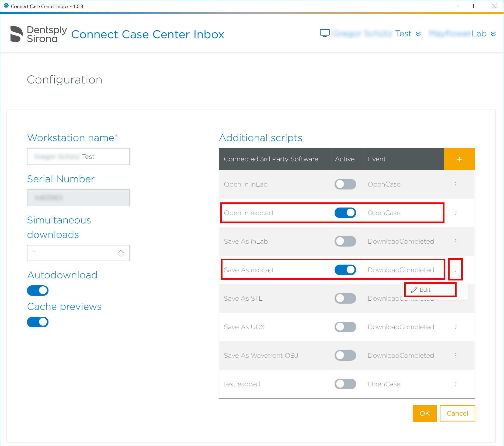The width and height of the screenshot is (504, 446).
Task: Click the Simultaneous downloads value field
Action: tap(78, 253)
